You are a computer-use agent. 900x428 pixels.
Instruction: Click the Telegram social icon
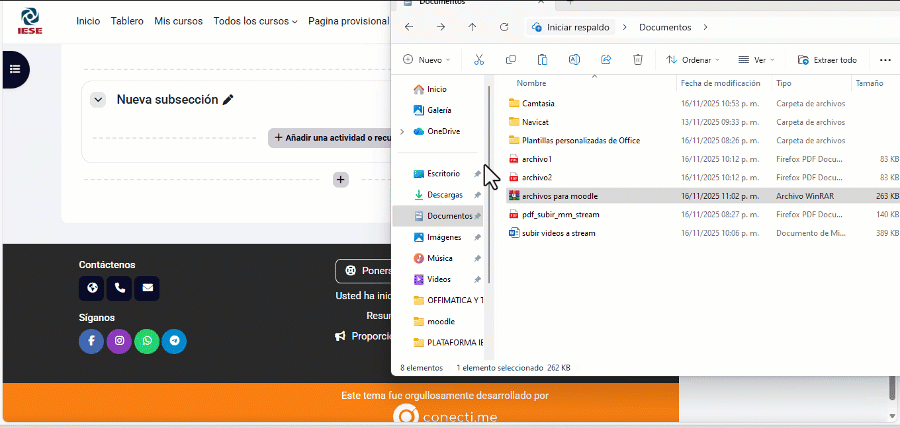174,341
